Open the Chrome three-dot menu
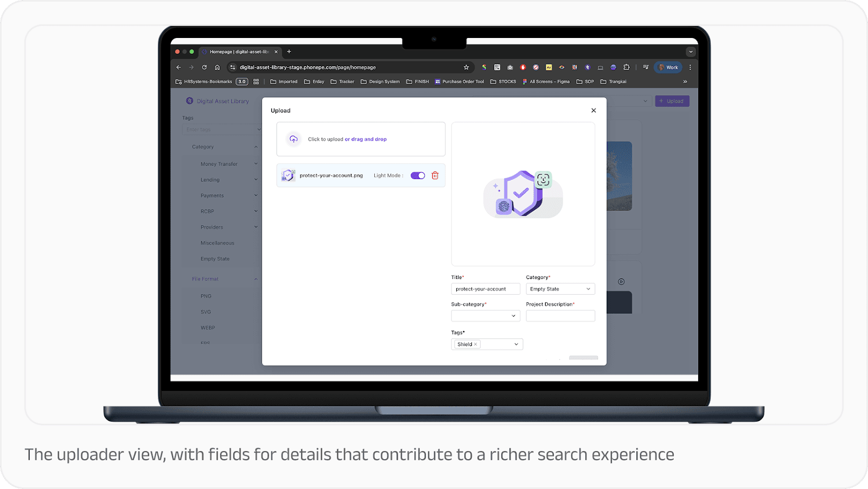This screenshot has height=489, width=868. click(x=690, y=67)
